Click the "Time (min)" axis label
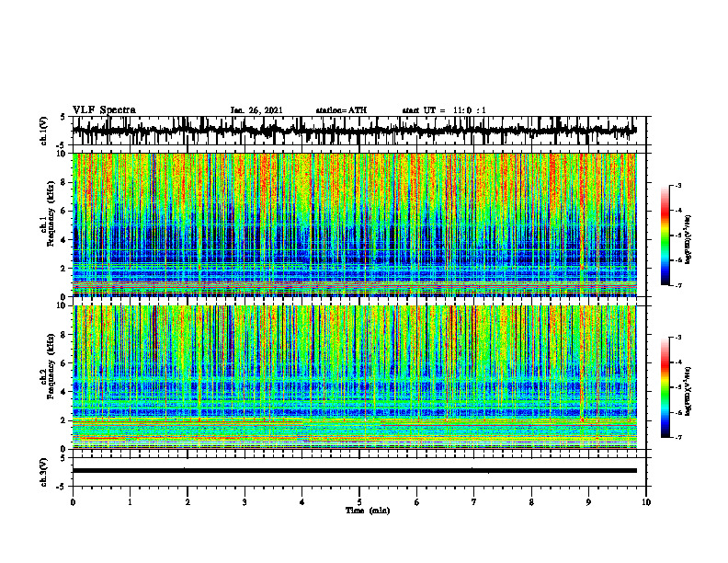This screenshot has width=728, height=563. tap(368, 511)
